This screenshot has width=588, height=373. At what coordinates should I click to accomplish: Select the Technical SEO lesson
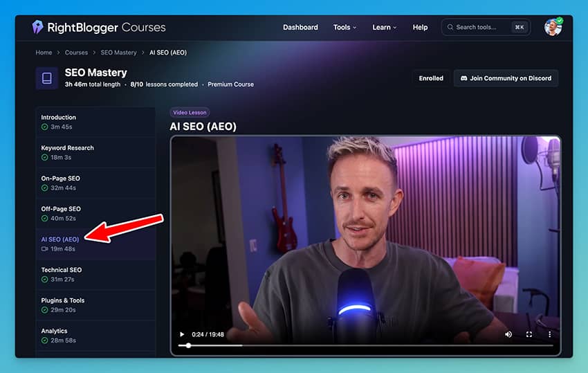pos(61,274)
